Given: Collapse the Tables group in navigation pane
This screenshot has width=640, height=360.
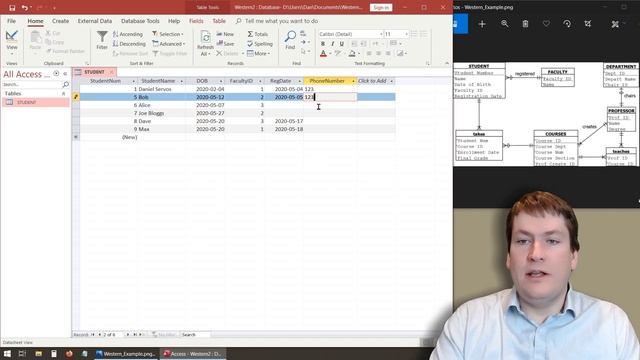Looking at the screenshot, I should [63, 93].
